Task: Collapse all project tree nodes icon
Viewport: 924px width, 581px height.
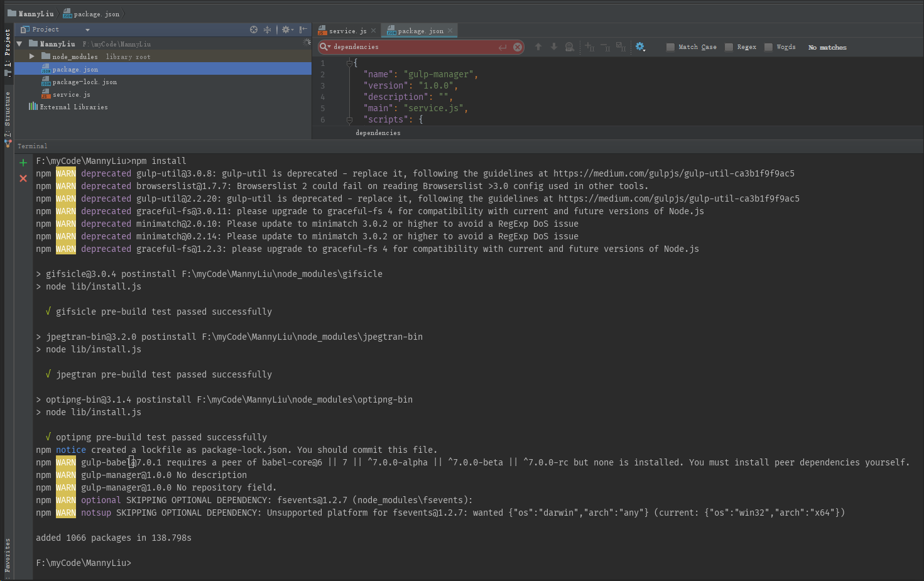Action: click(268, 30)
